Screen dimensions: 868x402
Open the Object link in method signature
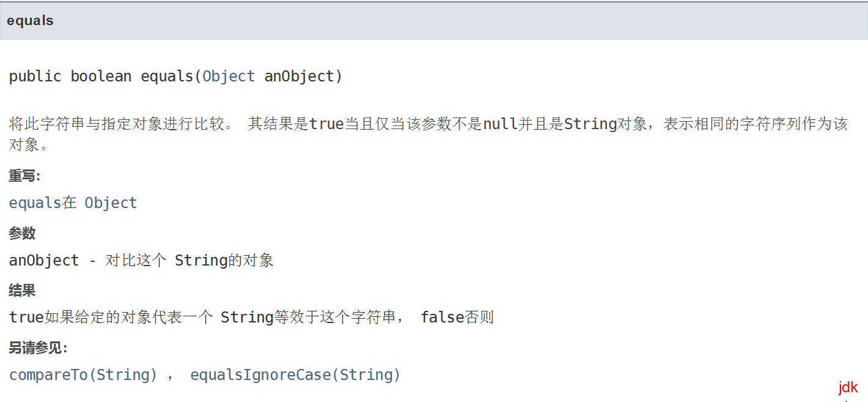click(229, 76)
